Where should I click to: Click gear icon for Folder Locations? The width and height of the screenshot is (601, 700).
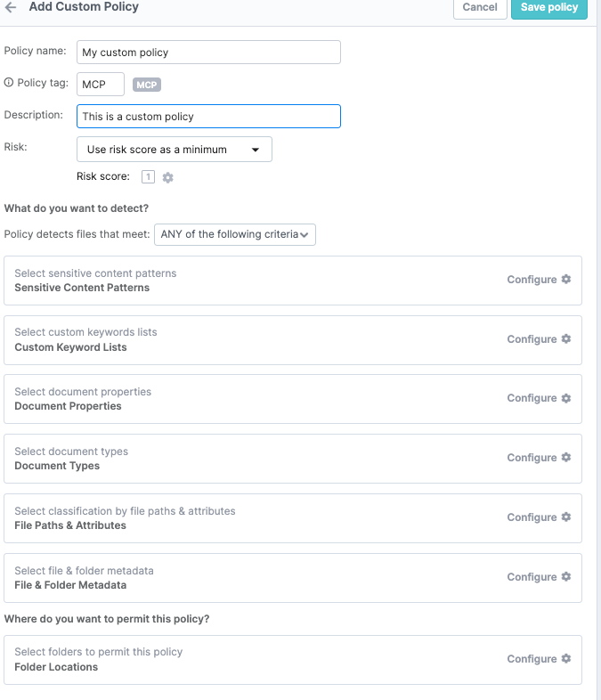(x=565, y=659)
